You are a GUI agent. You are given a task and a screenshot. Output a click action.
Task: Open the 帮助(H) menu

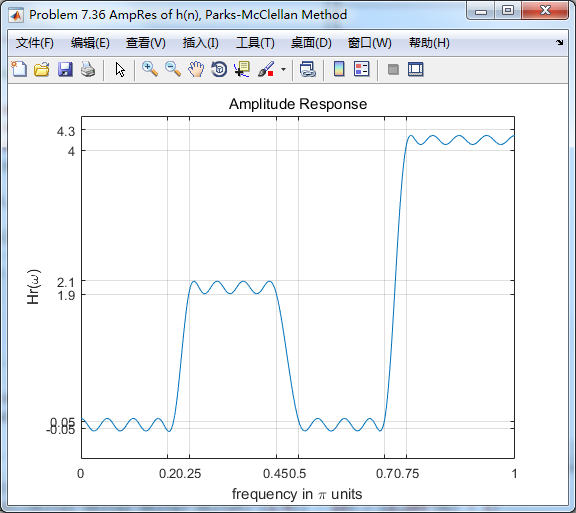429,43
